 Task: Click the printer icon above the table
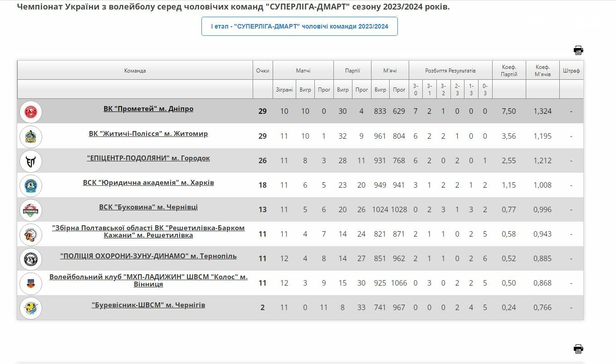tap(578, 50)
